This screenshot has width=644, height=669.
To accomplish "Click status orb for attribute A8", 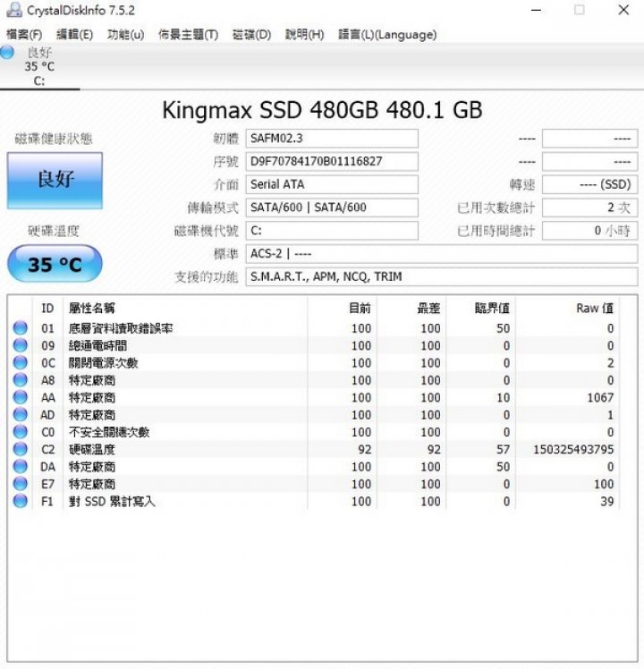I will [20, 380].
